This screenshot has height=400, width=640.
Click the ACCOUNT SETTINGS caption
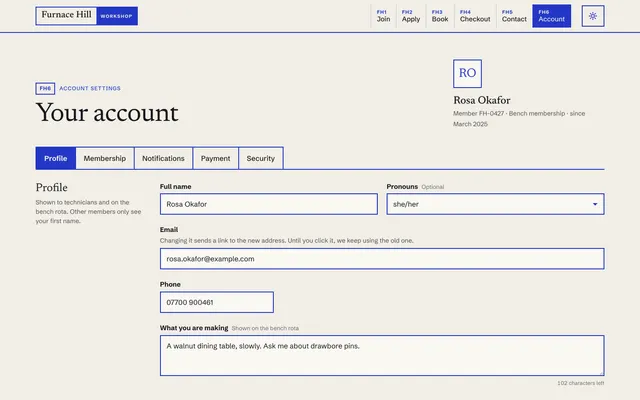tap(90, 88)
